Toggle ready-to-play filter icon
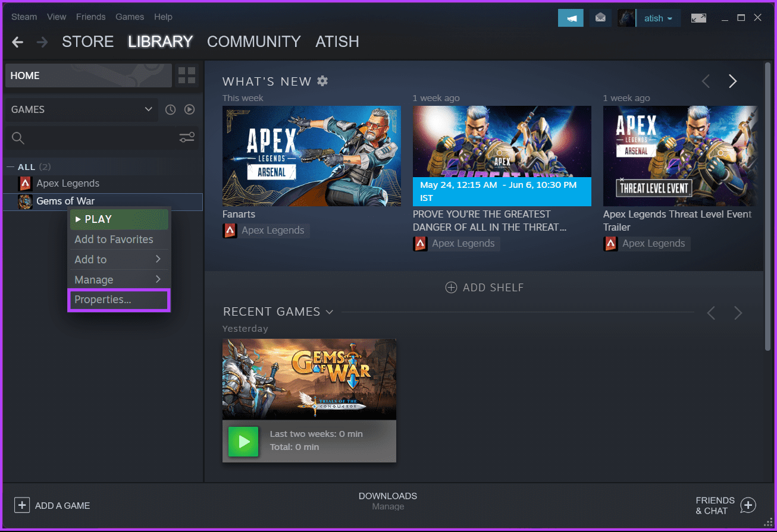Image resolution: width=777 pixels, height=532 pixels. pos(190,109)
